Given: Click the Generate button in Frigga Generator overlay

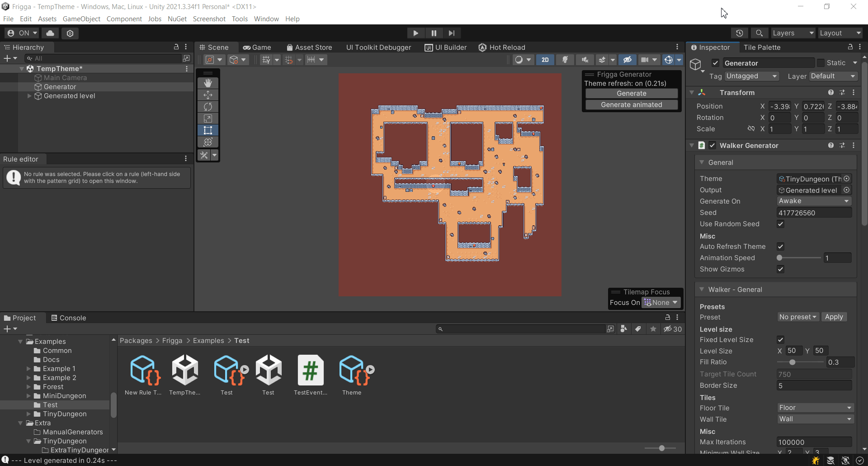Looking at the screenshot, I should (632, 94).
